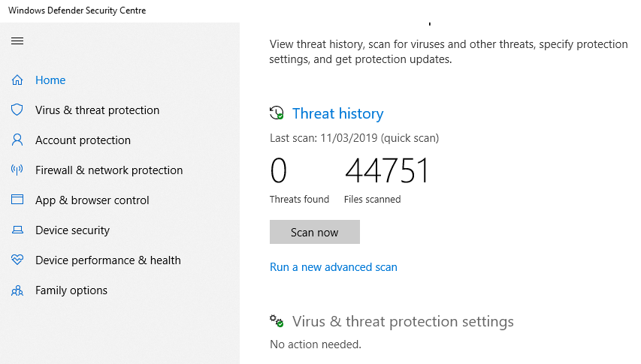The height and width of the screenshot is (364, 641).
Task: Run a new advanced scan
Action: point(333,267)
